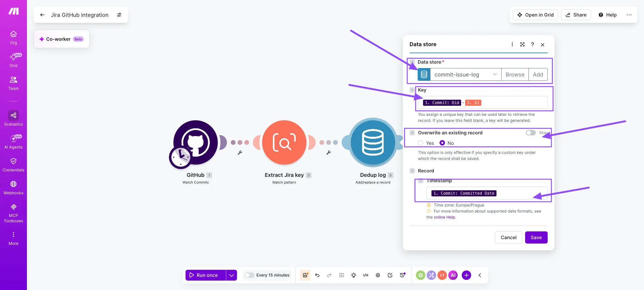Viewport: 644px width, 290px height.
Task: Click the Timestamp input field
Action: 487,193
